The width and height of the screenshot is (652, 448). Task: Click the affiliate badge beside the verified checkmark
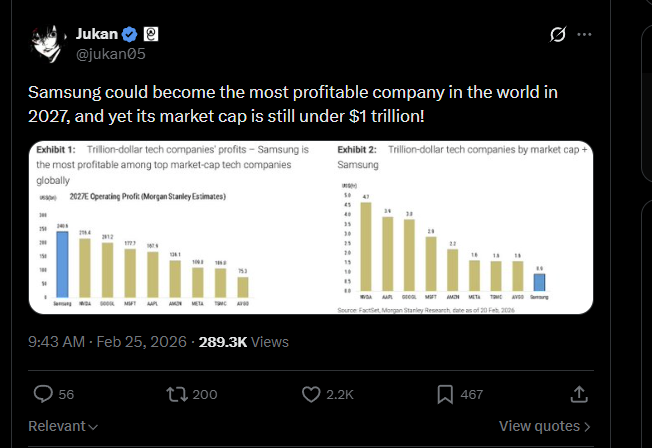pos(151,34)
